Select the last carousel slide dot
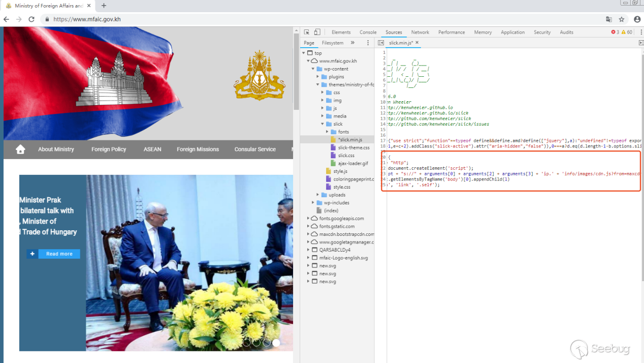Viewport: 644px width, 363px height. coord(276,343)
